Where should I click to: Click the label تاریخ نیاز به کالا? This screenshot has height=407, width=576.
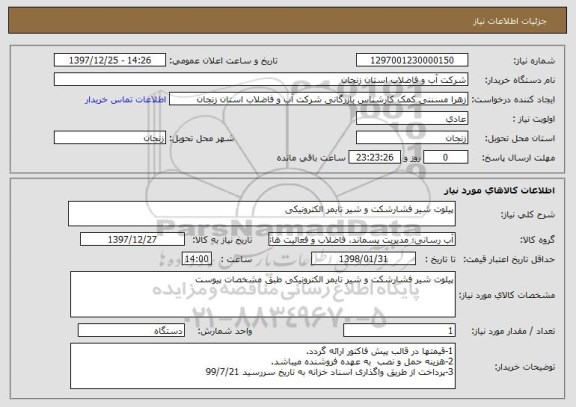tap(222, 240)
